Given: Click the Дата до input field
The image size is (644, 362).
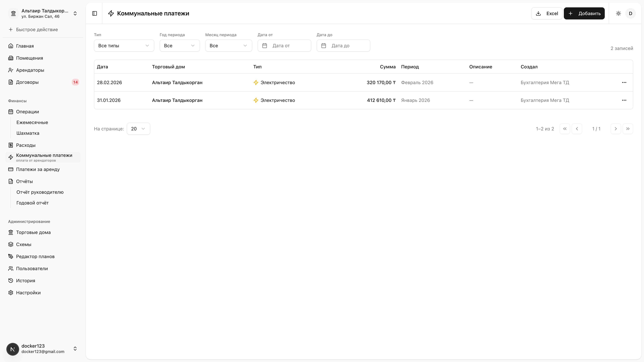Looking at the screenshot, I should 343,46.
